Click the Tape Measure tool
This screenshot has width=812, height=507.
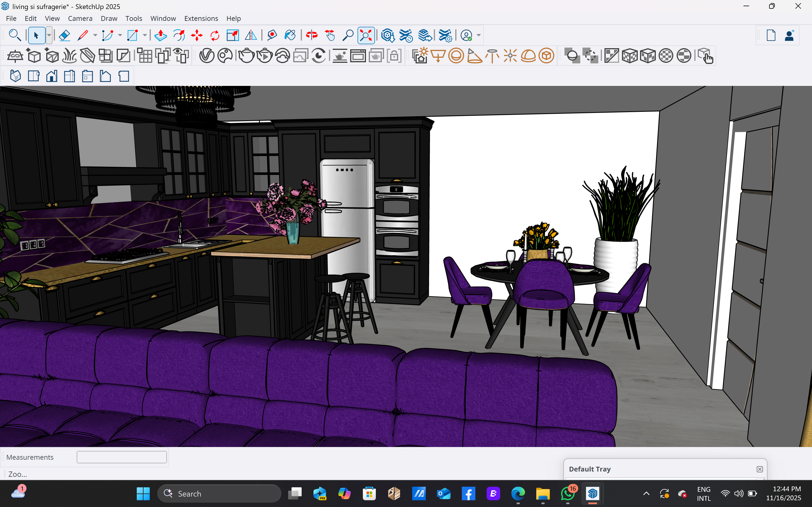(272, 35)
